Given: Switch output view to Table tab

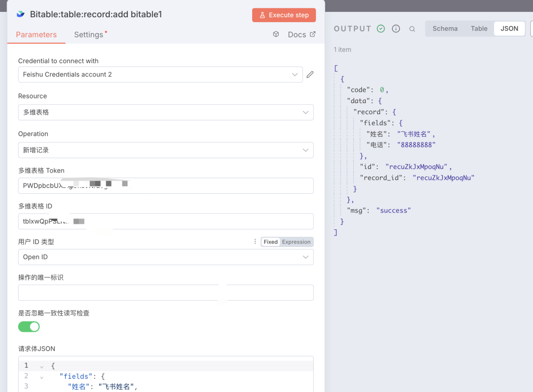Looking at the screenshot, I should point(479,29).
